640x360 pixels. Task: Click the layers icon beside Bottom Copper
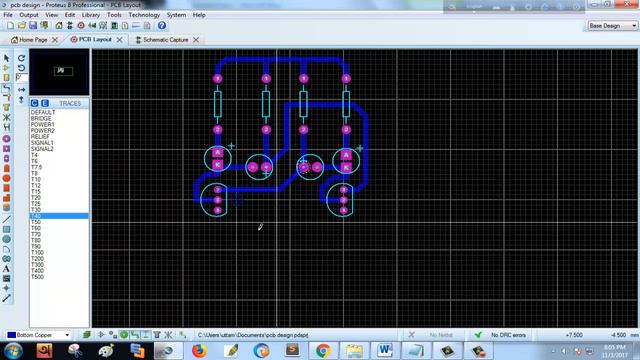pyautogui.click(x=87, y=335)
